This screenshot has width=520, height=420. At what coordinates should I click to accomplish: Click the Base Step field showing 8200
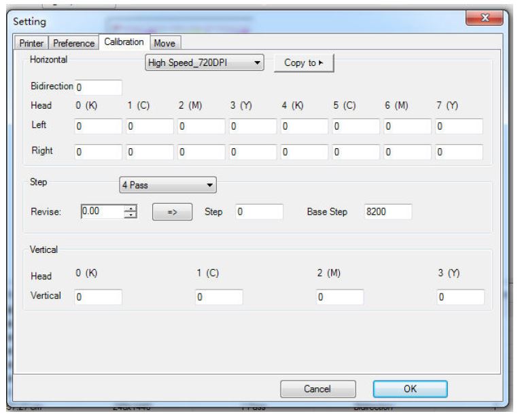tap(387, 211)
